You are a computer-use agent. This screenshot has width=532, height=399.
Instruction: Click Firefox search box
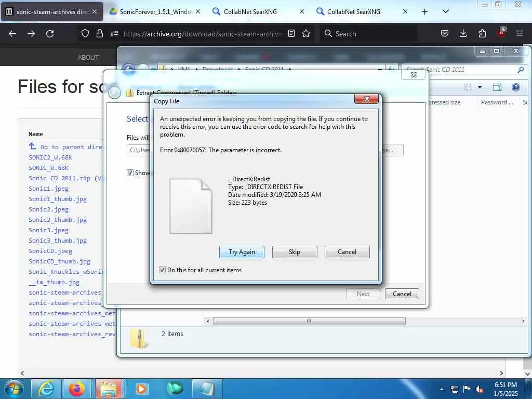(x=368, y=34)
